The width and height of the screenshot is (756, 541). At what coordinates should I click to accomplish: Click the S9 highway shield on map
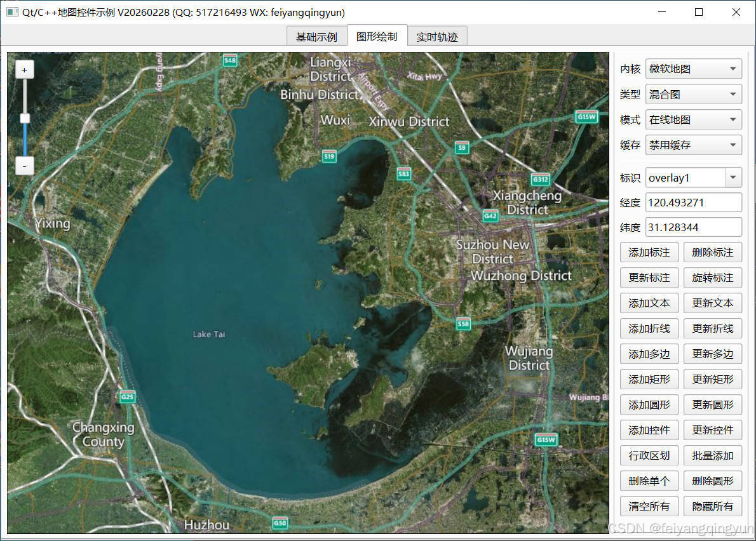[x=462, y=147]
